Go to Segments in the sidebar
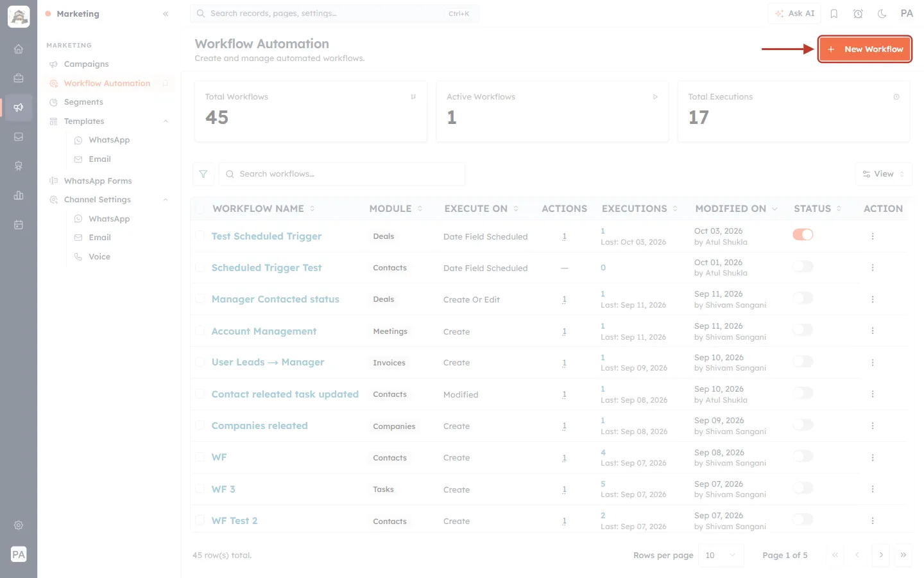The width and height of the screenshot is (924, 578). 83,102
